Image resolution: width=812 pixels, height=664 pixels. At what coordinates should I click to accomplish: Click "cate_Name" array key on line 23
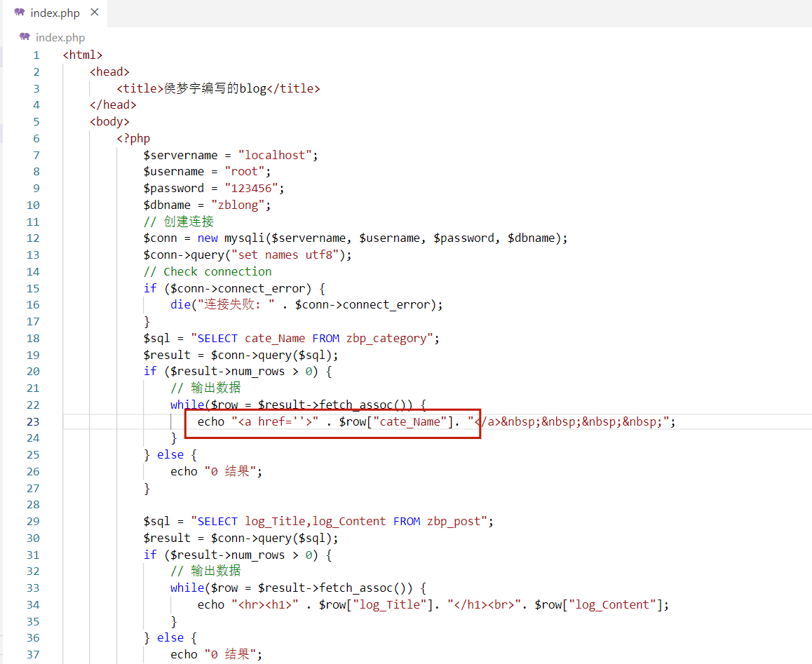[410, 421]
